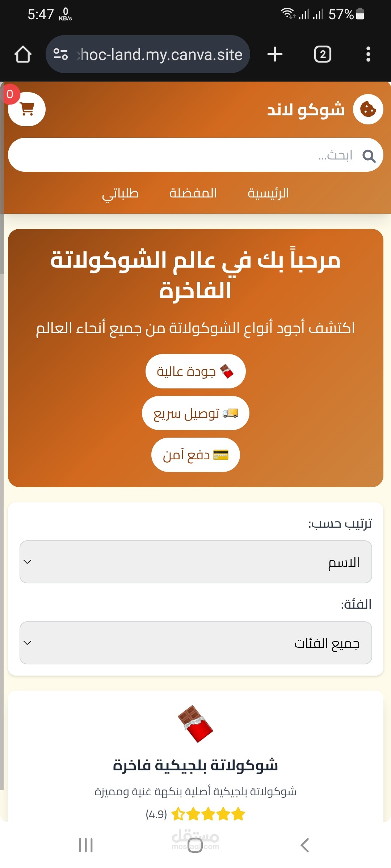Open the shopping cart

click(27, 109)
